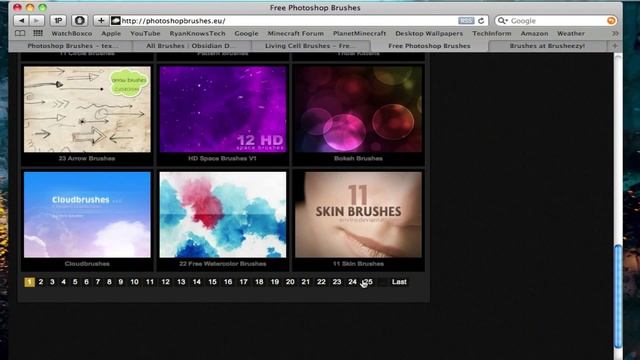Go forward with the Safari forward arrow

point(37,20)
